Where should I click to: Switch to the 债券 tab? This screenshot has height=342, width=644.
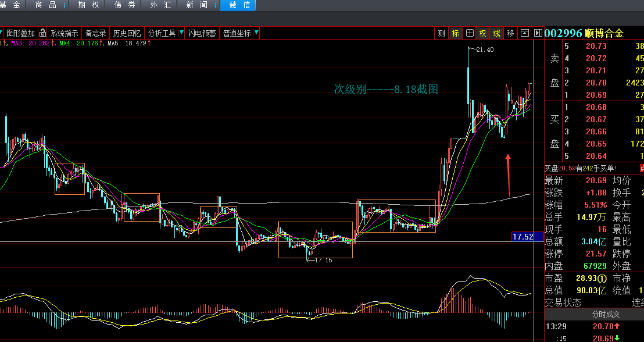pos(124,5)
